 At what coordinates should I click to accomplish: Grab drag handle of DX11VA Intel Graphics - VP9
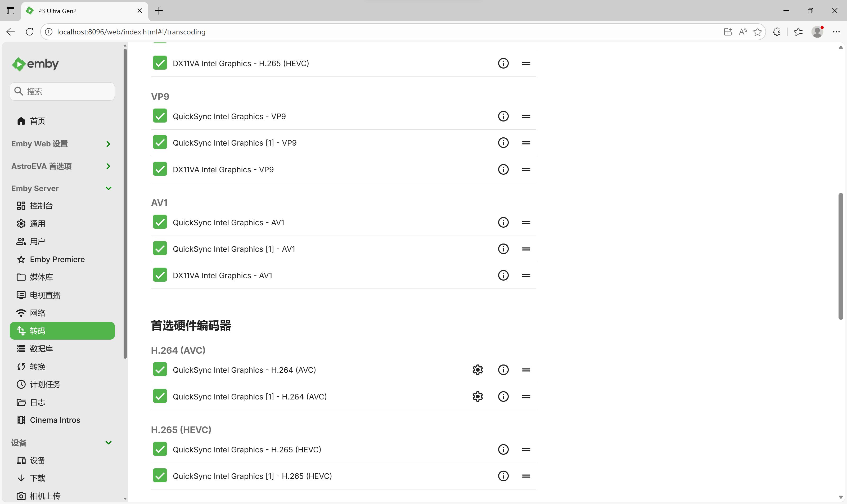point(526,169)
